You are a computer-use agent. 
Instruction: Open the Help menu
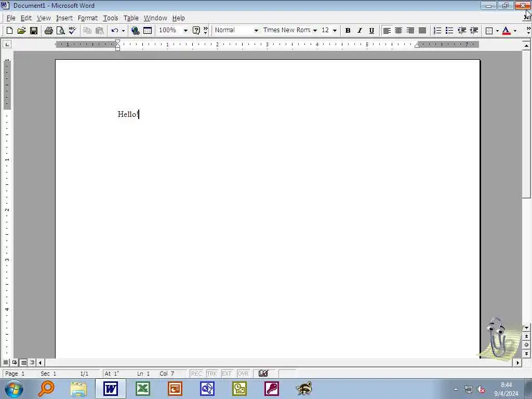(179, 18)
